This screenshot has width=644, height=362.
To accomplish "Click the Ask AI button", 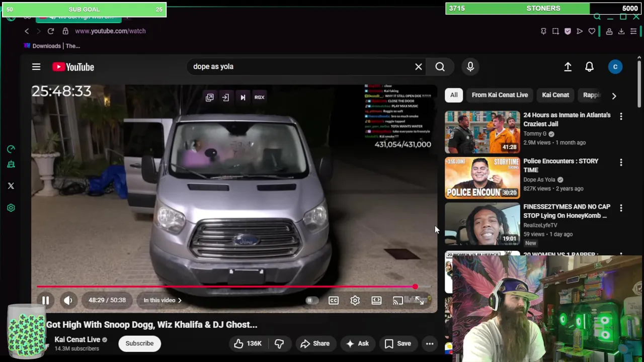I will tap(357, 343).
